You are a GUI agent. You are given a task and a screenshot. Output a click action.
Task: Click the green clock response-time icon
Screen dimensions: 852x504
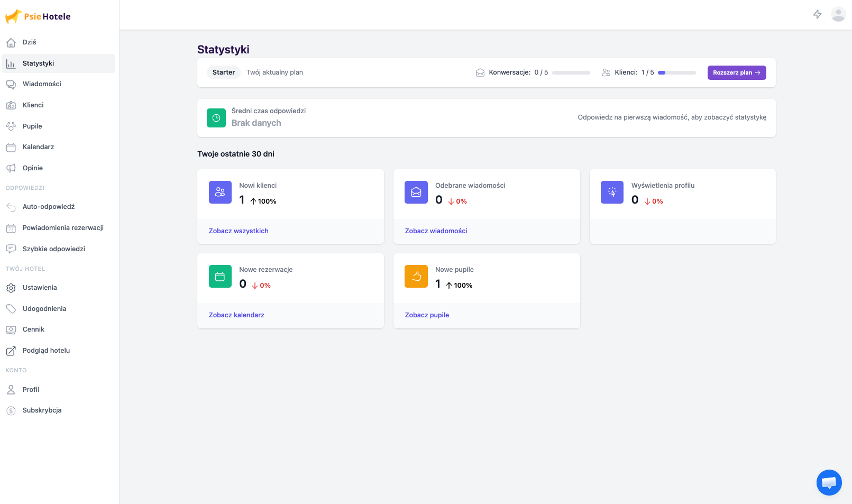coord(216,118)
